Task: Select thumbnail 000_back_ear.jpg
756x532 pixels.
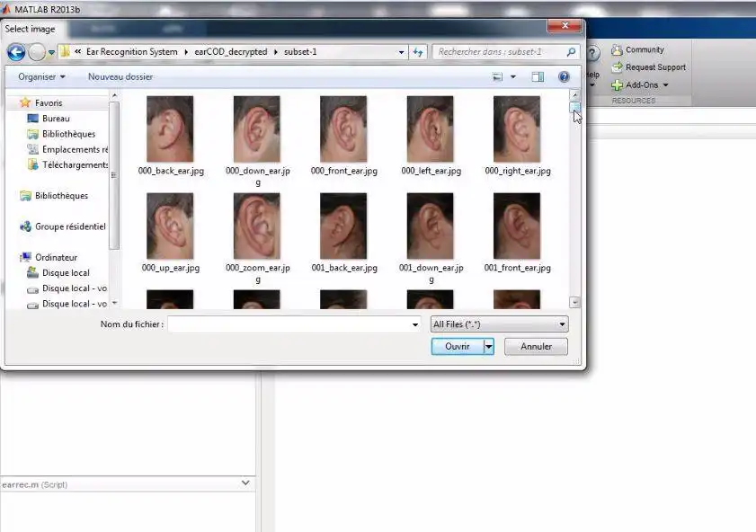Action: pyautogui.click(x=170, y=129)
